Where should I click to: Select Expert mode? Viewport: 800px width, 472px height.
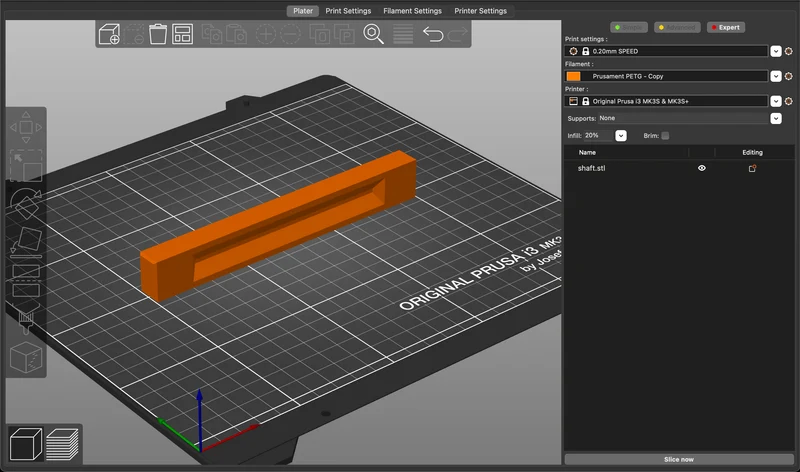726,28
